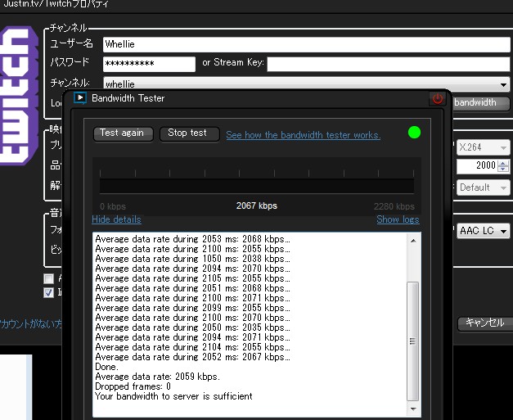Click the 'Done.' log line
Screen dimensions: 513x420
(106, 367)
